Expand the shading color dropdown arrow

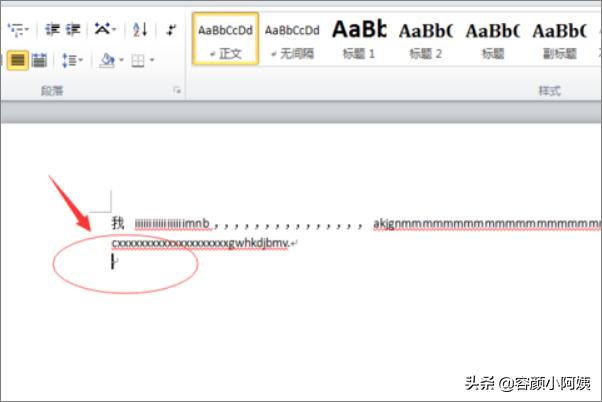coord(122,61)
